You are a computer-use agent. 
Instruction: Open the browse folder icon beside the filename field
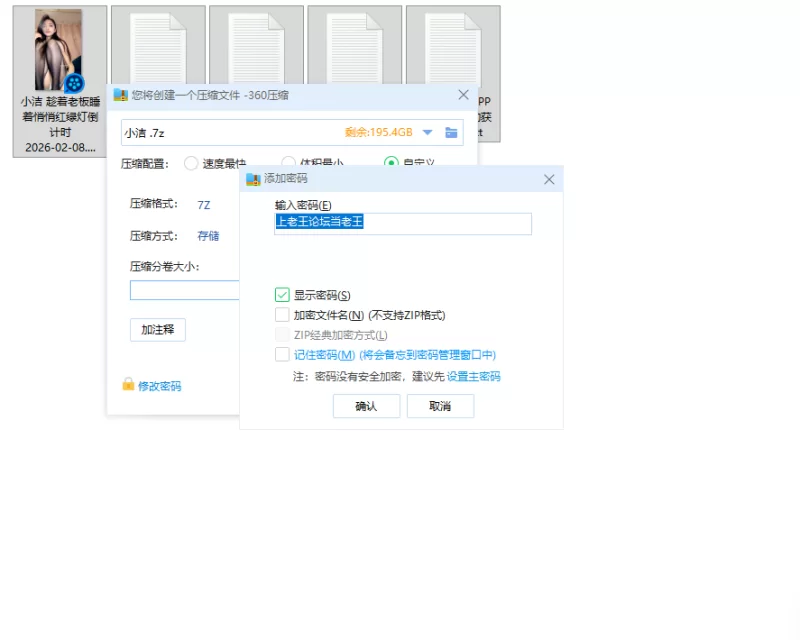pos(451,133)
